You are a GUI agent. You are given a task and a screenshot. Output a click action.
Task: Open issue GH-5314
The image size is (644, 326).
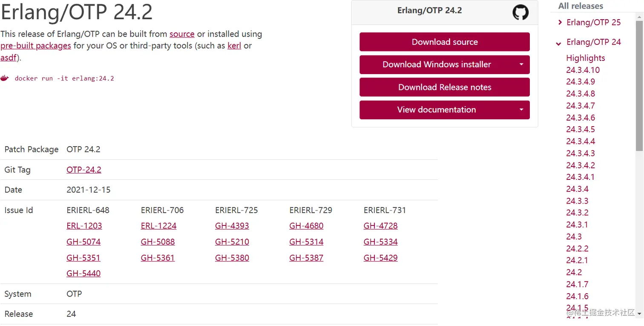coord(306,242)
